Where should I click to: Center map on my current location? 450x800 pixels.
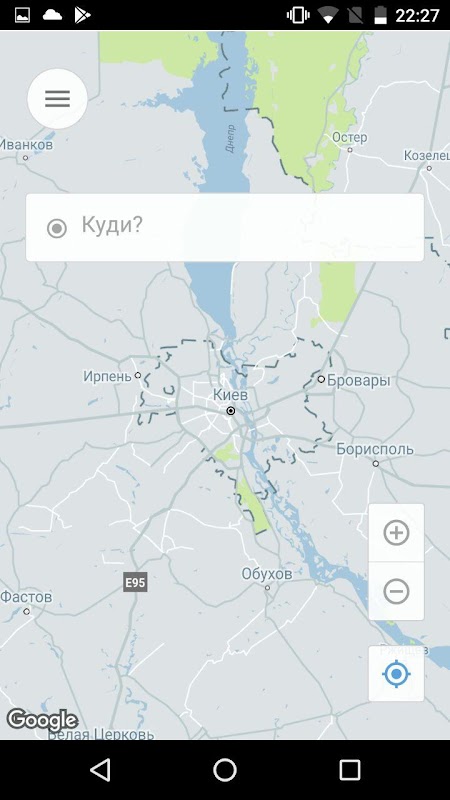(x=396, y=673)
